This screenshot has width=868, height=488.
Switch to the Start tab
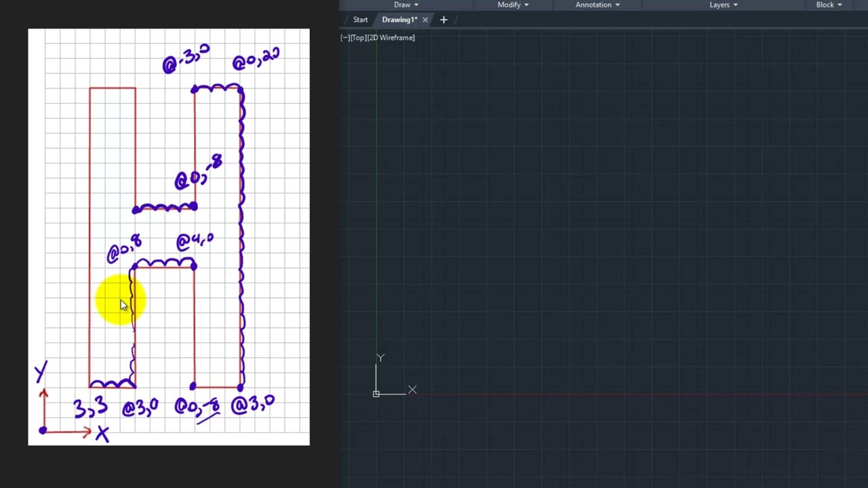[360, 20]
